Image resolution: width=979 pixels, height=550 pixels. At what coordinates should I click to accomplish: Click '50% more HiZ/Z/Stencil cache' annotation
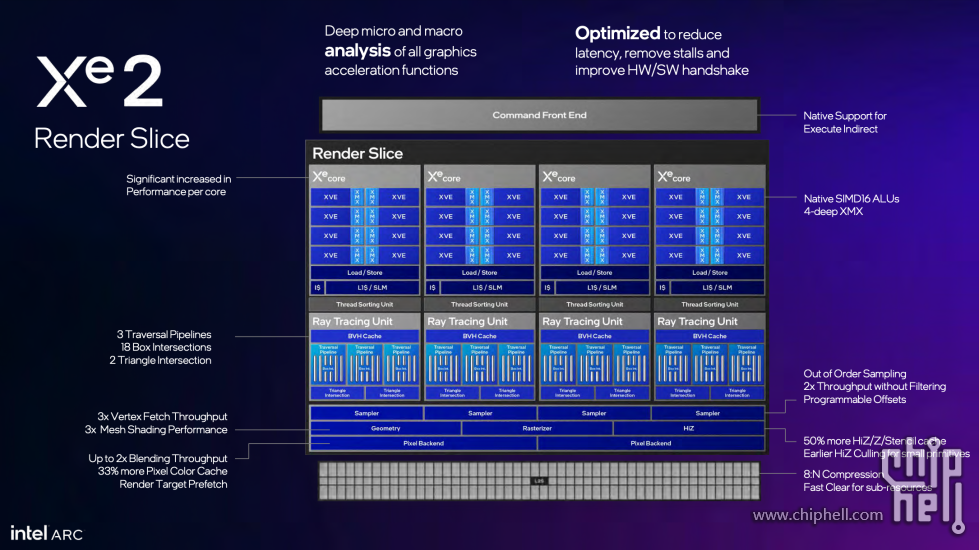[875, 441]
